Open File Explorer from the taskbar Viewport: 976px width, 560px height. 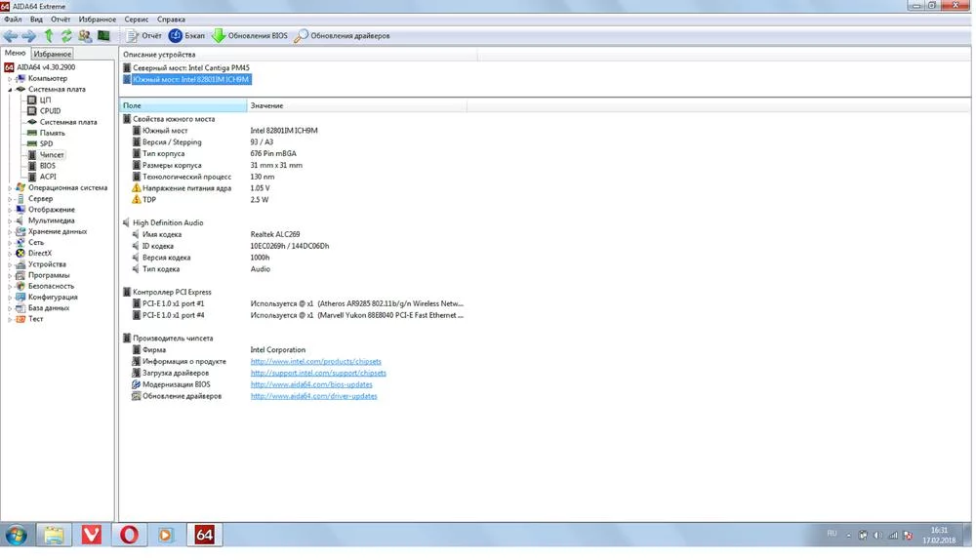pyautogui.click(x=54, y=535)
